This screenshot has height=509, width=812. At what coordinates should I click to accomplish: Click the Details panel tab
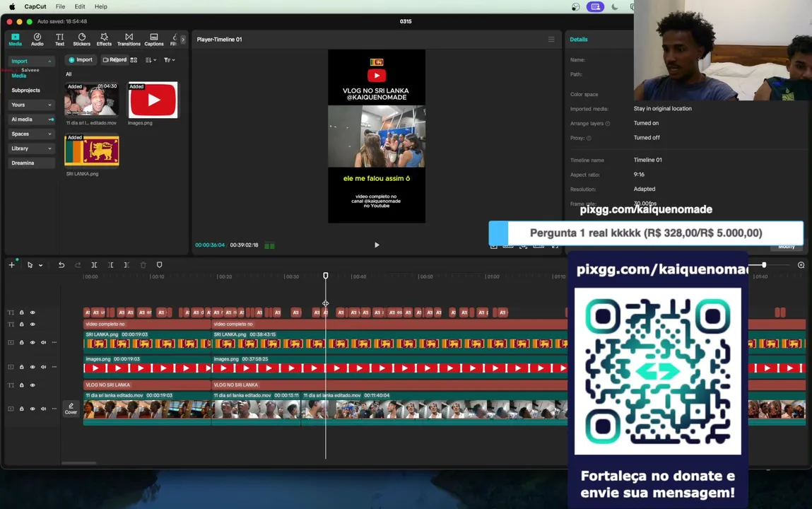click(579, 40)
